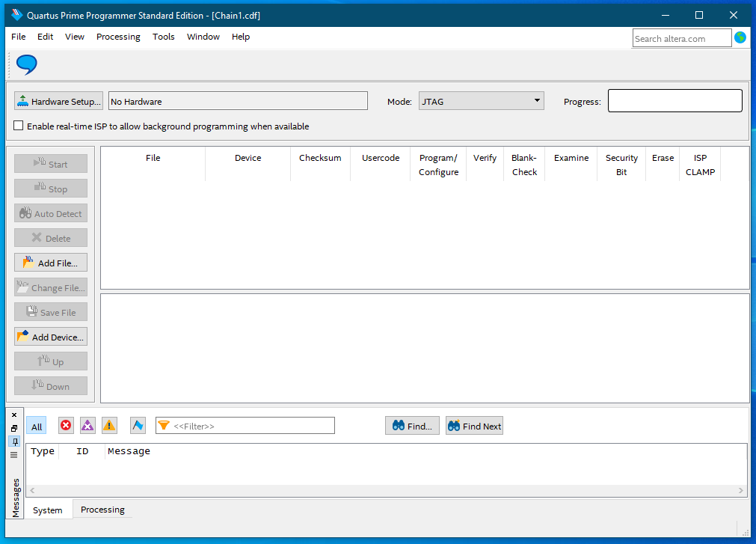The height and width of the screenshot is (544, 756).
Task: Click the Add Device button
Action: point(51,337)
